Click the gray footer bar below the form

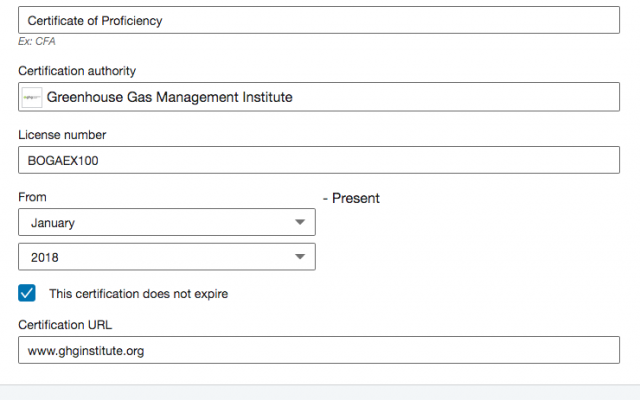[320, 392]
